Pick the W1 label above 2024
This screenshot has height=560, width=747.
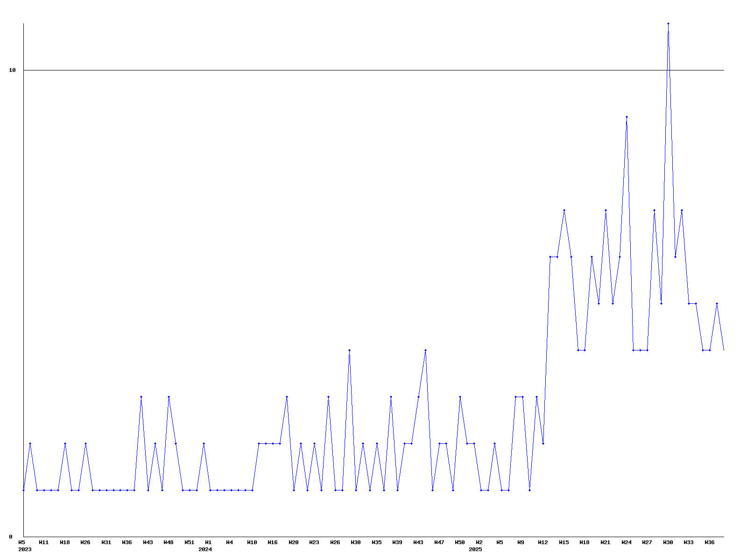coord(208,543)
